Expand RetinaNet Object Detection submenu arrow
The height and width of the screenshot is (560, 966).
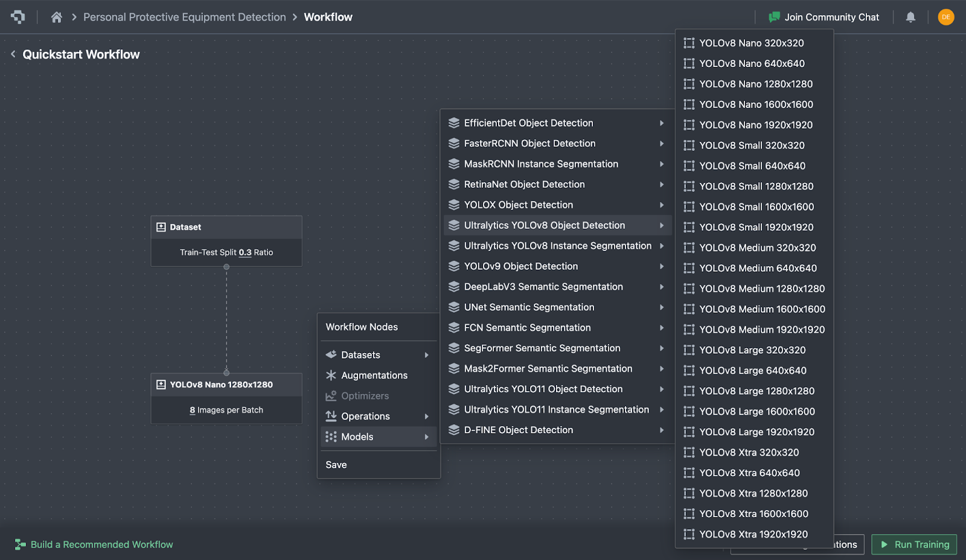(662, 185)
